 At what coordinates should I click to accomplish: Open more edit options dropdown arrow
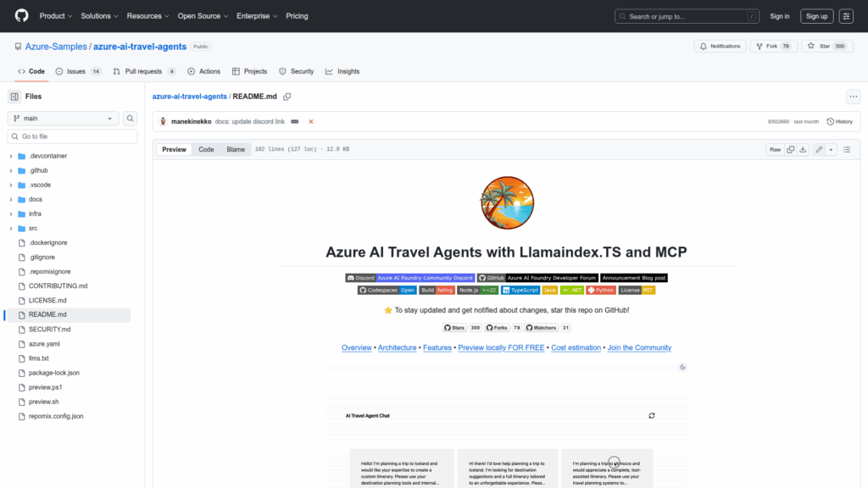pos(831,150)
